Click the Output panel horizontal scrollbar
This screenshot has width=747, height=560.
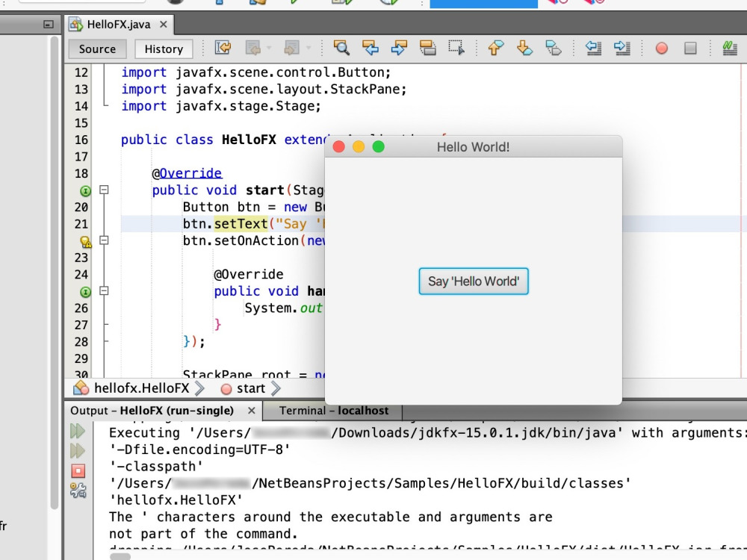(x=120, y=556)
